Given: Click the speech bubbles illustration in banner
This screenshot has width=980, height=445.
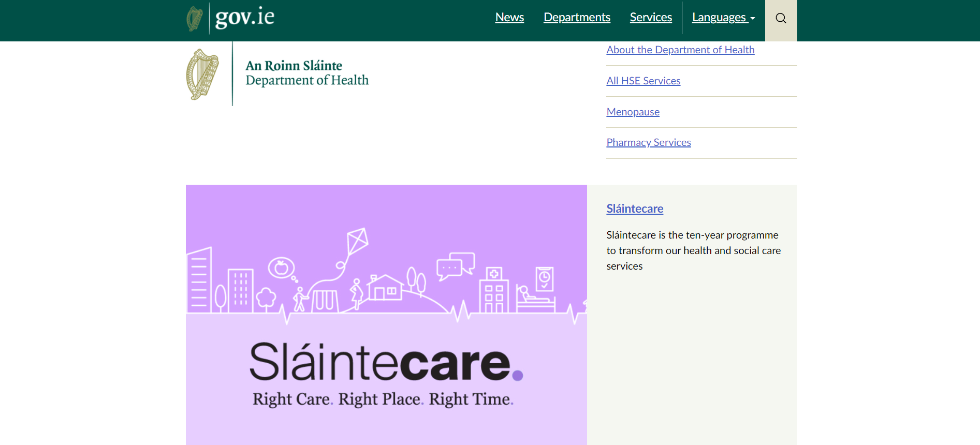Looking at the screenshot, I should [455, 265].
